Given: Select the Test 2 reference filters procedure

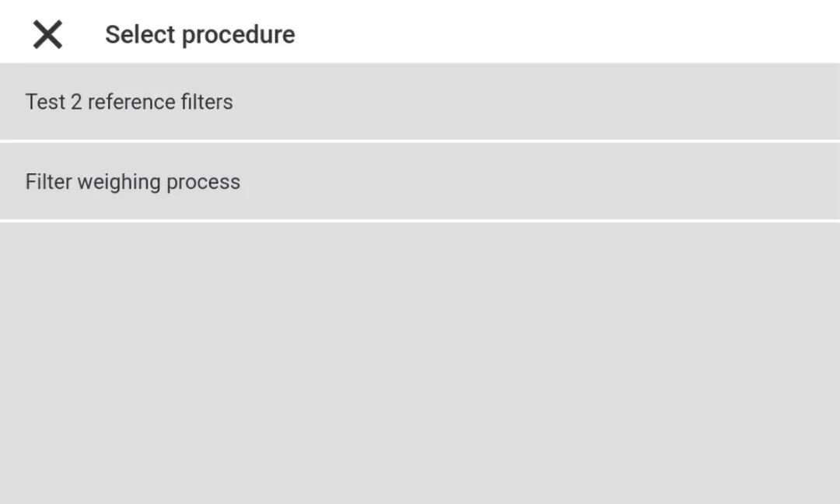Looking at the screenshot, I should tap(129, 102).
